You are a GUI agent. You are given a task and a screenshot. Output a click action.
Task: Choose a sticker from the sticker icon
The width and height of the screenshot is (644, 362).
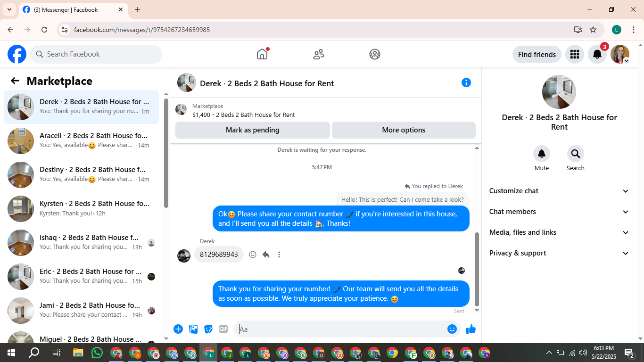tap(208, 329)
